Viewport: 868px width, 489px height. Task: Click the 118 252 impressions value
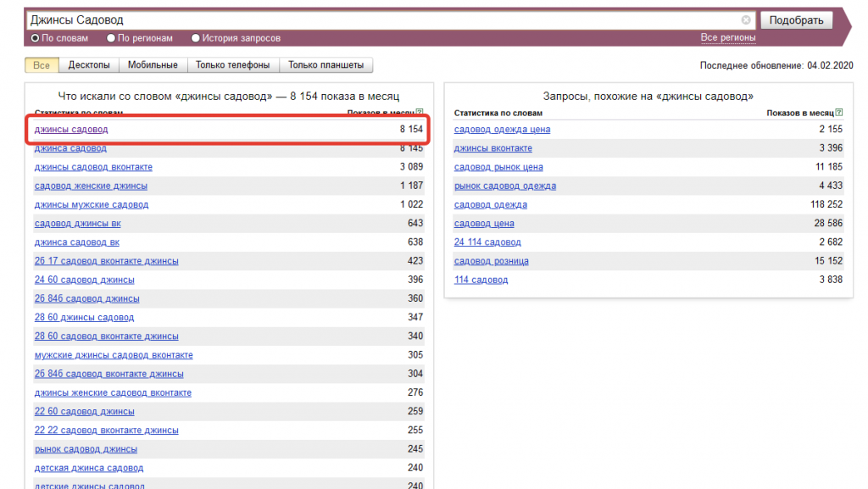coord(826,204)
